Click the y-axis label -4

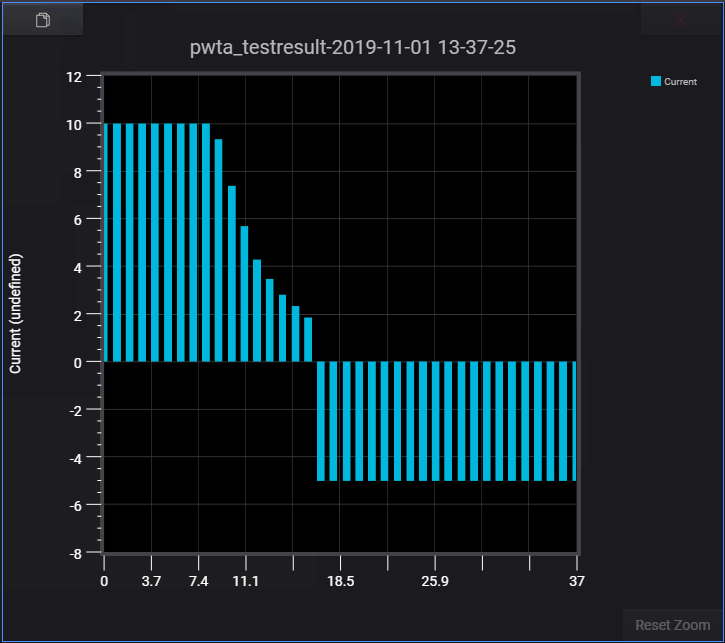tap(74, 458)
